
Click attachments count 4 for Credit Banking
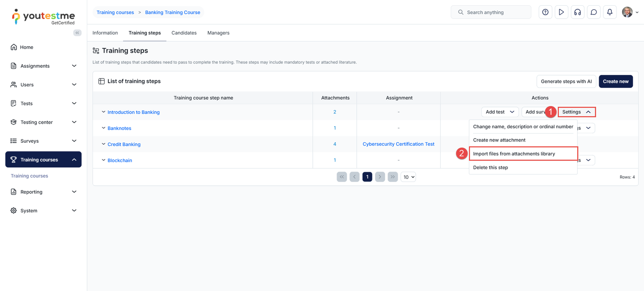pyautogui.click(x=334, y=144)
